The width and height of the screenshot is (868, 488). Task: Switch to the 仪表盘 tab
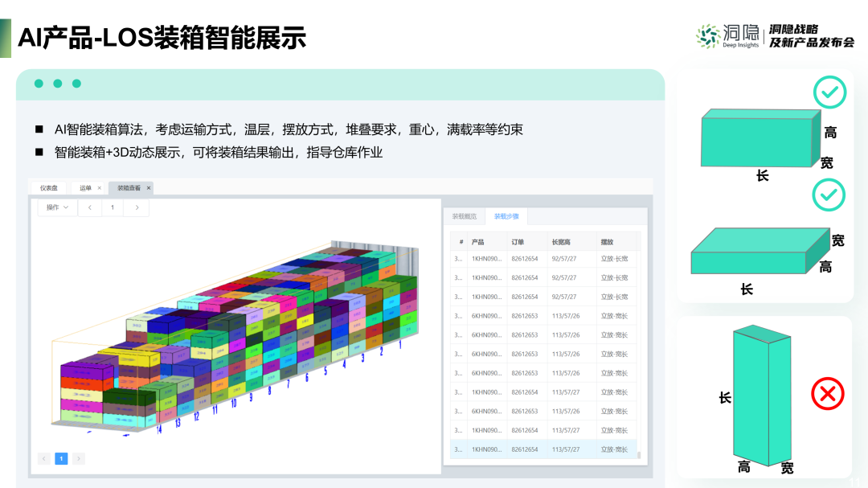pos(49,188)
